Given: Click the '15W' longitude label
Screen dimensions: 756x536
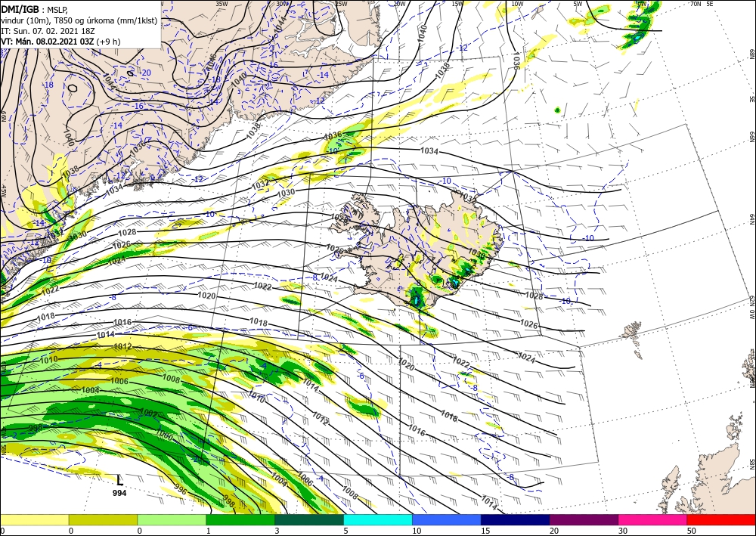Looking at the screenshot, I should [457, 4].
